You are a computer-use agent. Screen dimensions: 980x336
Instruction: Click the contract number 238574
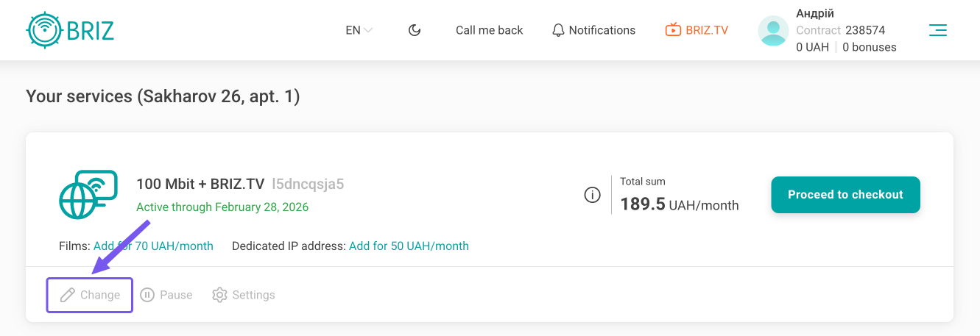(865, 30)
